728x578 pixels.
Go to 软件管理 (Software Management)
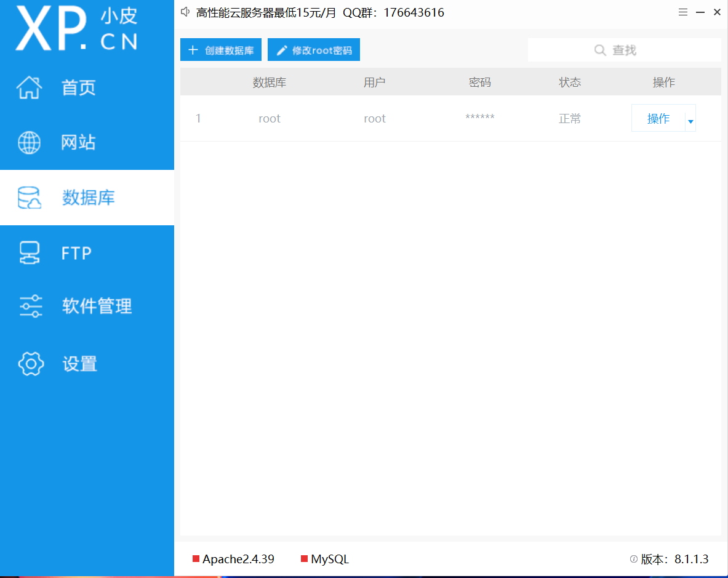click(97, 306)
